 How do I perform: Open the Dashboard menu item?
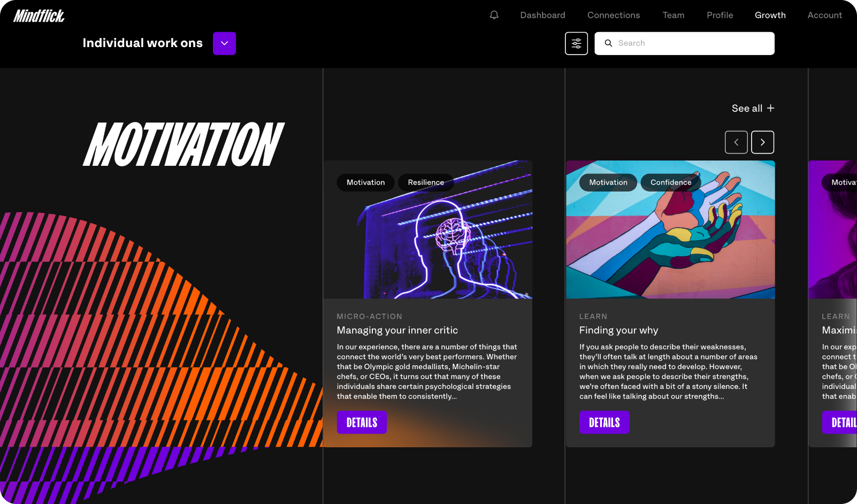tap(542, 15)
